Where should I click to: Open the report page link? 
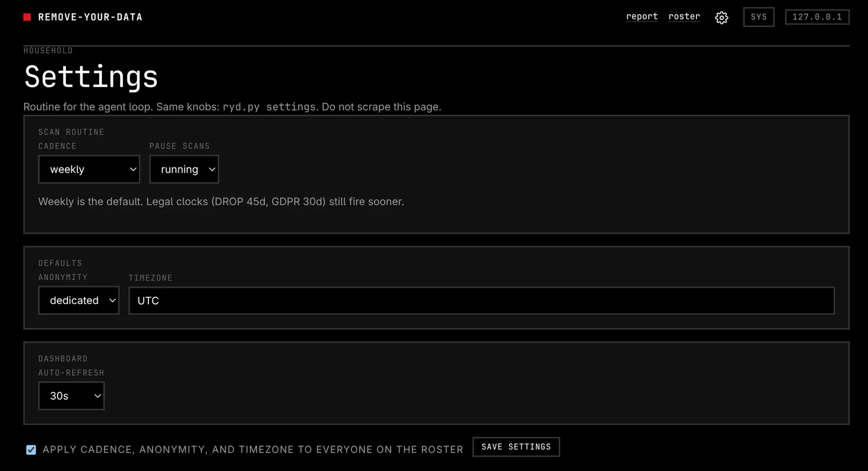point(642,17)
